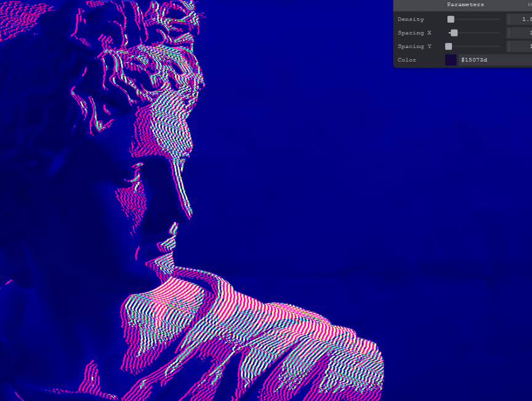The width and height of the screenshot is (532, 401).
Task: Collapse the Parameters panel header
Action: pyautogui.click(x=465, y=5)
